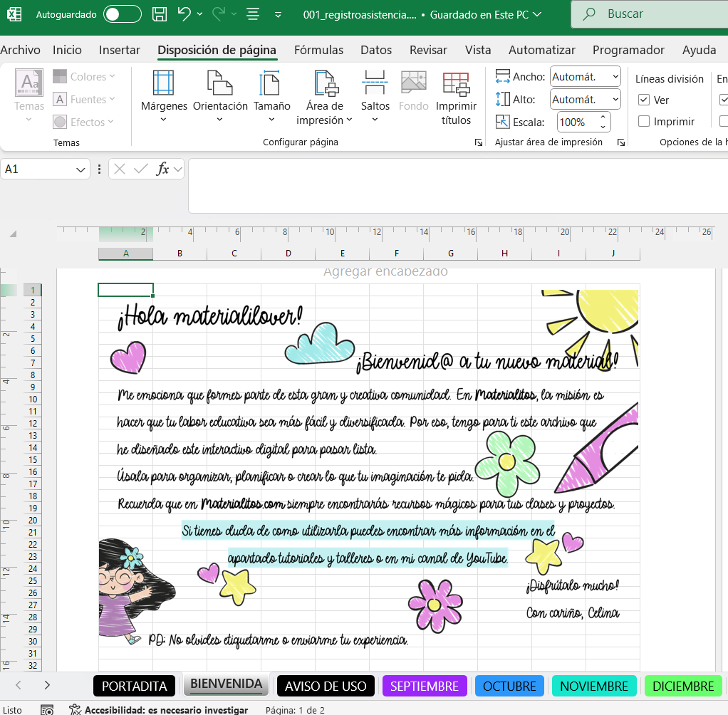Viewport: 728px width, 715px height.
Task: Open the AVISO DE USO sheet
Action: point(326,687)
